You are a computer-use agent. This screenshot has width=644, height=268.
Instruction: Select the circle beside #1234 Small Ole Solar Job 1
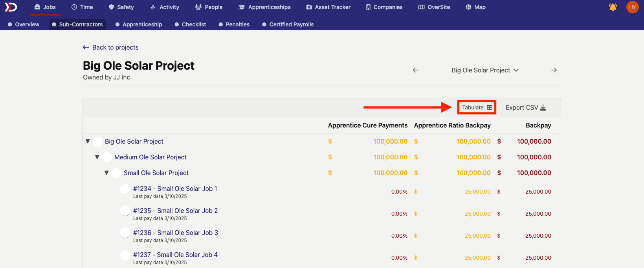[x=125, y=189]
